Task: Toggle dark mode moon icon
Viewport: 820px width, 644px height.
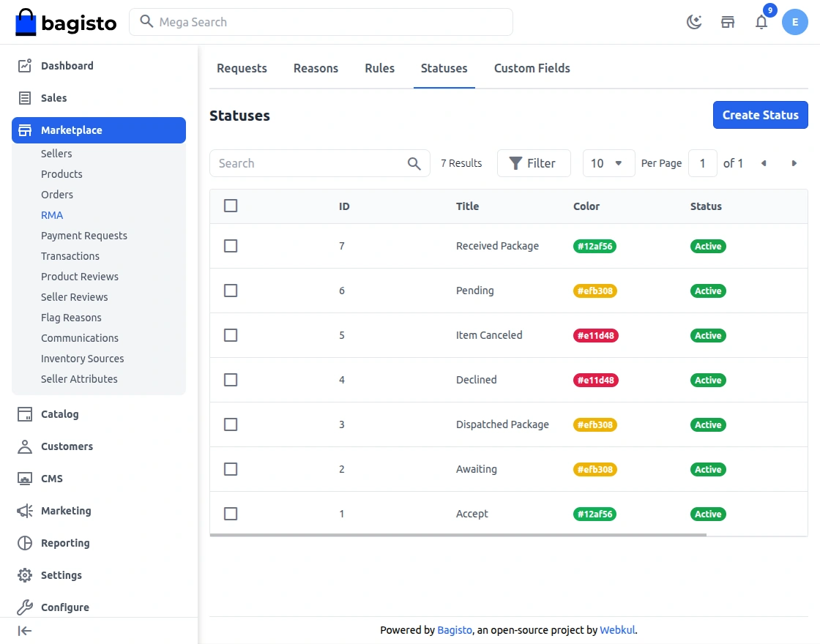Action: pos(693,22)
